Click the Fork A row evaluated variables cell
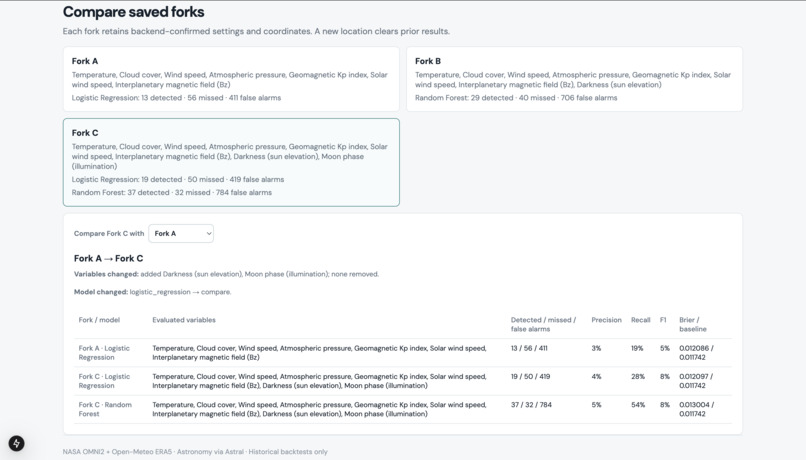The width and height of the screenshot is (806, 460). tap(319, 353)
